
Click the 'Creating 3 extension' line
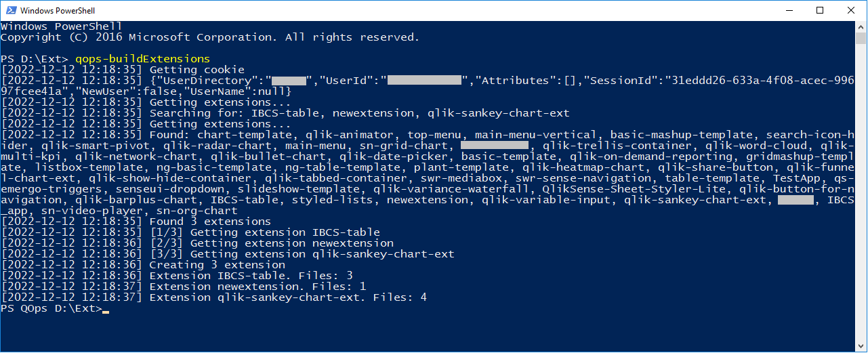[143, 265]
